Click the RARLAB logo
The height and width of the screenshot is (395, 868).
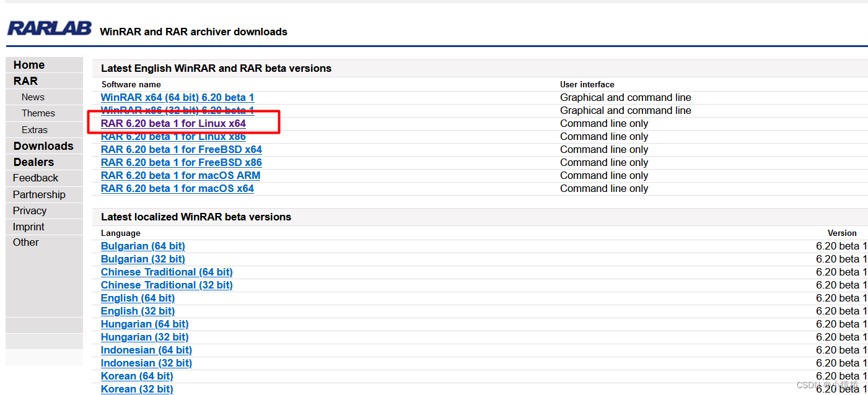coord(50,28)
